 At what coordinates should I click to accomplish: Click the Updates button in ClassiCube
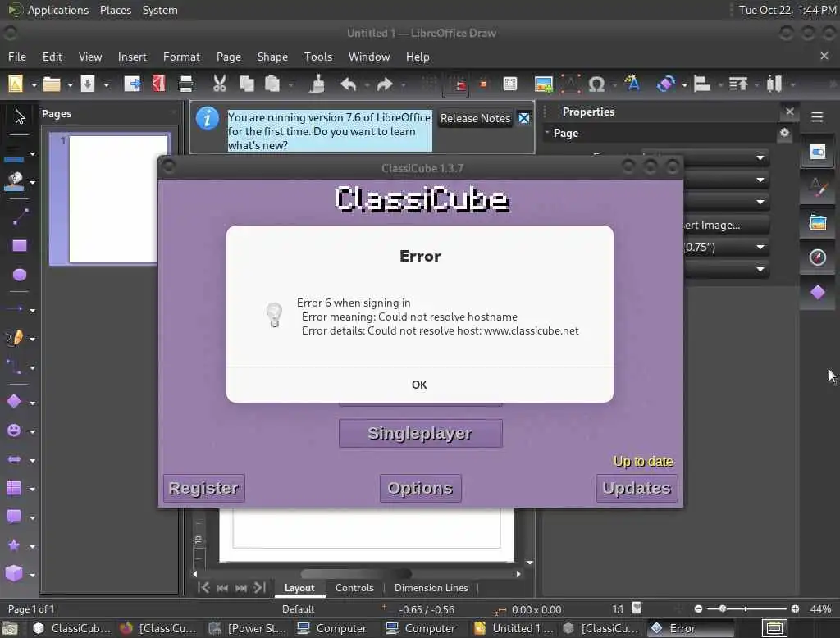tap(637, 488)
